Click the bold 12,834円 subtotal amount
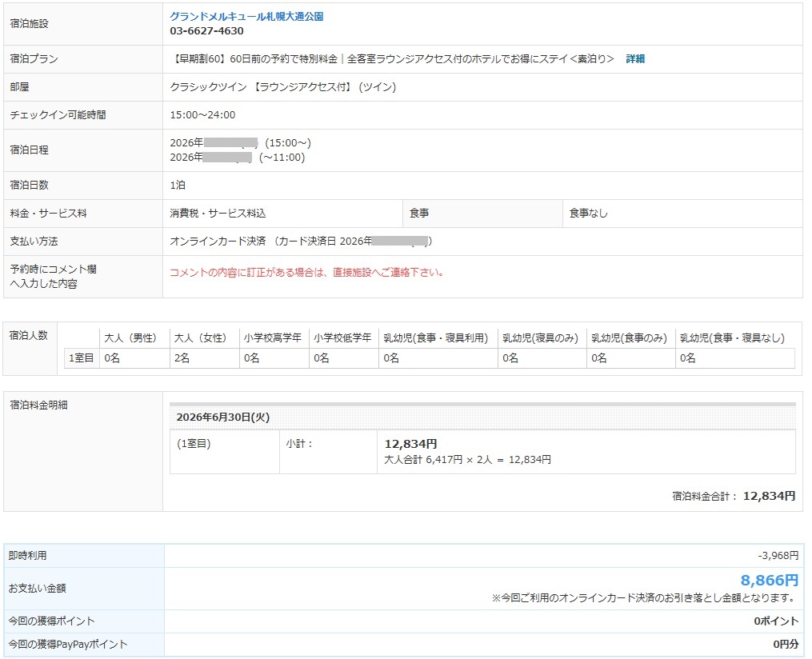The width and height of the screenshot is (812, 659). tap(410, 444)
